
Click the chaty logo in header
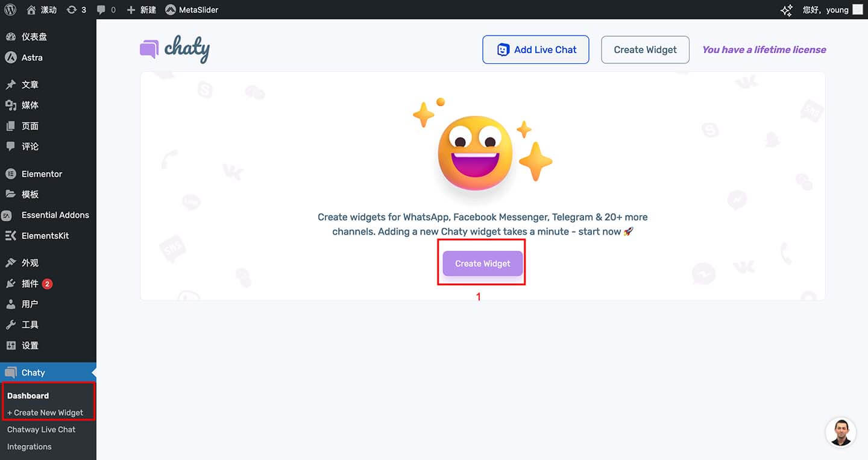tap(175, 49)
